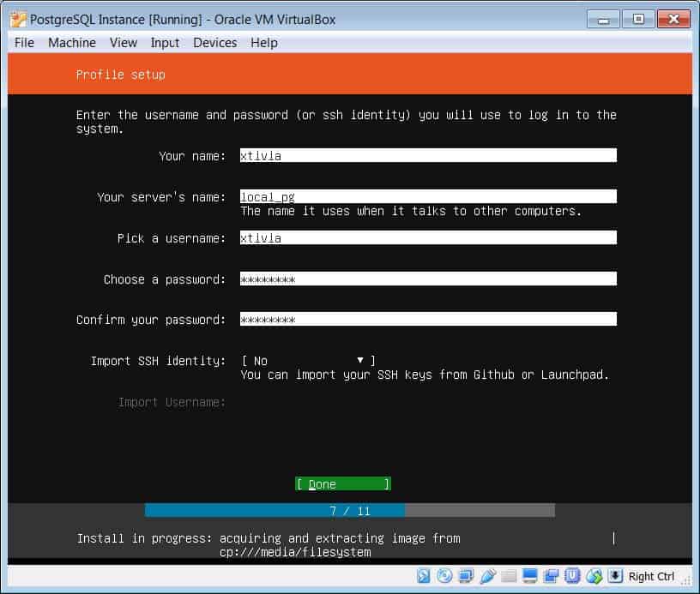This screenshot has width=700, height=594.
Task: Open the File menu
Action: tap(24, 43)
